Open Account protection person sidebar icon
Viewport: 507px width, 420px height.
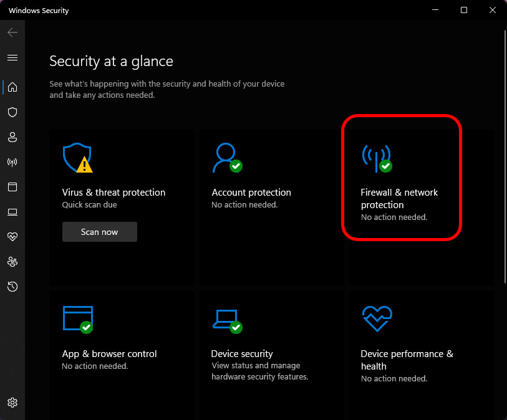tap(12, 137)
